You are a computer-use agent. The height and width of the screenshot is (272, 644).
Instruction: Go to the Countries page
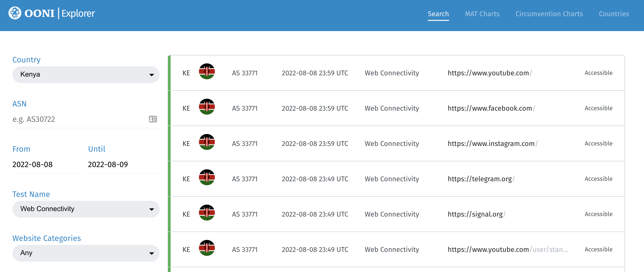(x=614, y=14)
